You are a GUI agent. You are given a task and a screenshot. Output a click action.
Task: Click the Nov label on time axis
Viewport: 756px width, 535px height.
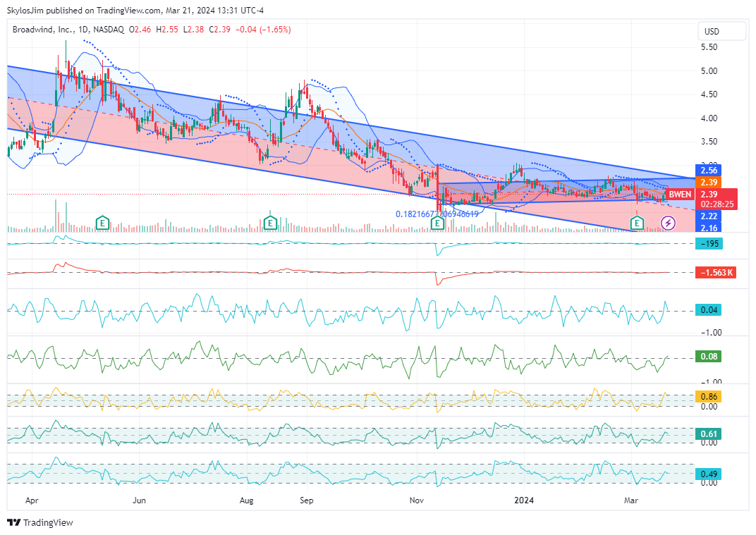417,500
